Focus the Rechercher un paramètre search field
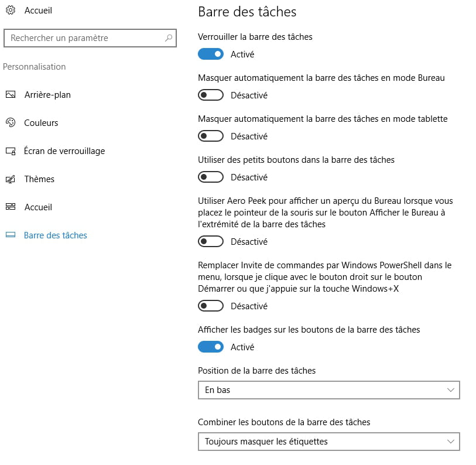The width and height of the screenshot is (476, 465). tap(90, 38)
